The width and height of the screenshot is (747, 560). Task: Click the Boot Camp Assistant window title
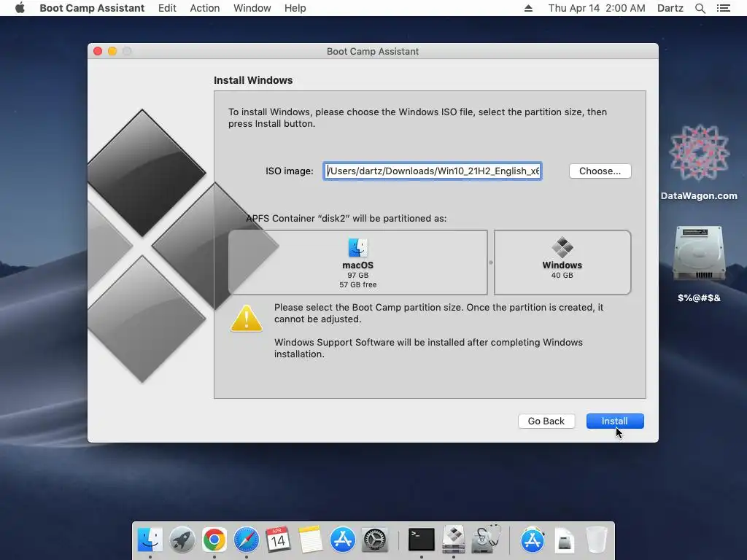pyautogui.click(x=373, y=52)
